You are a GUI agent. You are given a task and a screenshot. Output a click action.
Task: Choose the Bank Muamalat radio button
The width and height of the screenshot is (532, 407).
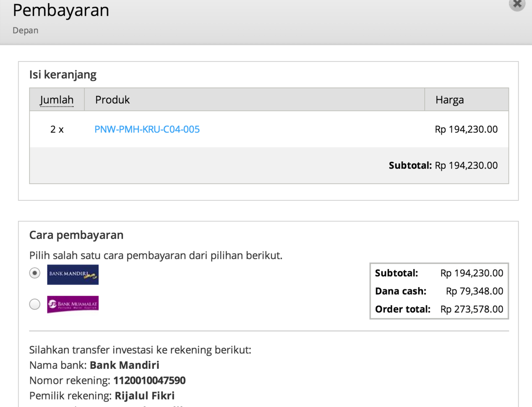(x=35, y=305)
